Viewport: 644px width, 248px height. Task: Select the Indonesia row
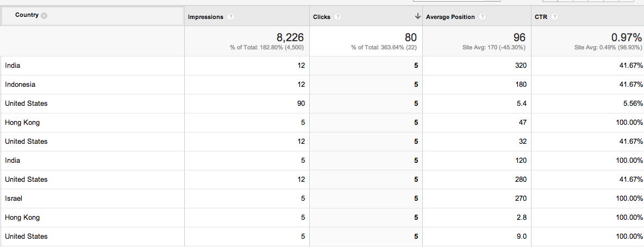click(x=322, y=85)
